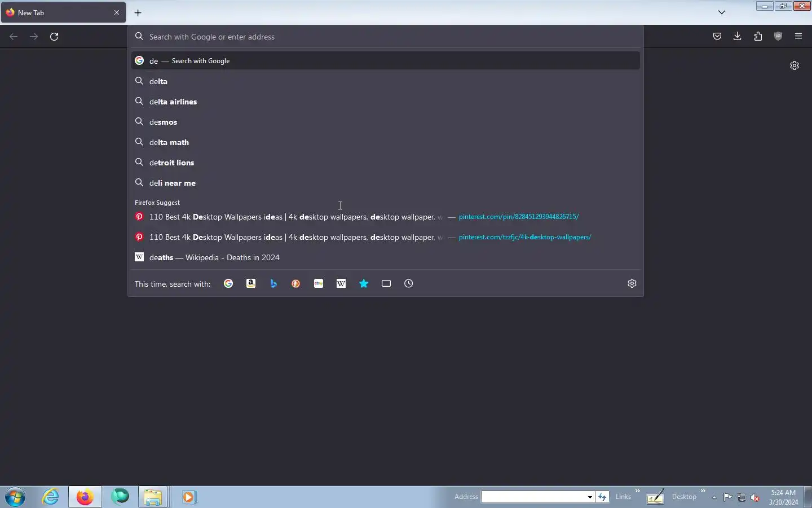The image size is (812, 508).
Task: Reload the current page
Action: click(x=54, y=36)
